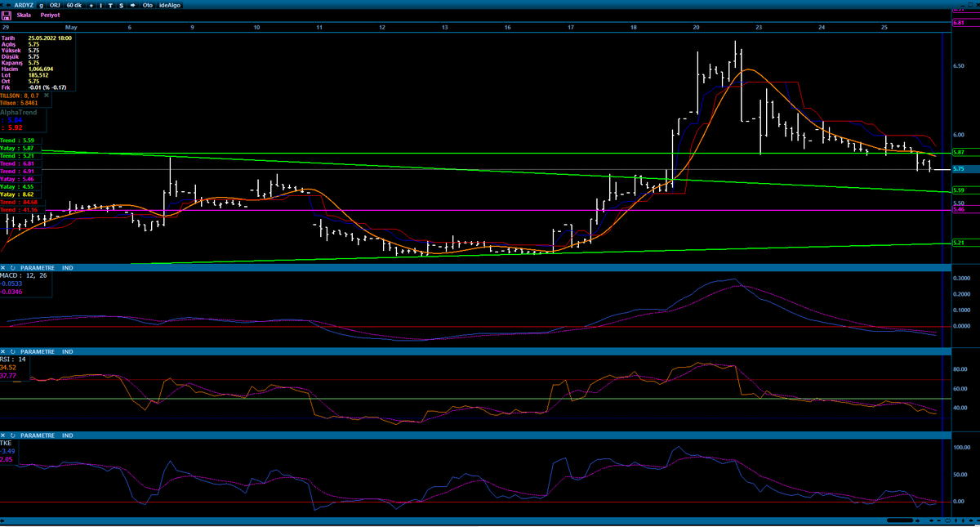The width and height of the screenshot is (980, 527).
Task: Click the 'Trend : 84.68' line label
Action: pos(17,202)
